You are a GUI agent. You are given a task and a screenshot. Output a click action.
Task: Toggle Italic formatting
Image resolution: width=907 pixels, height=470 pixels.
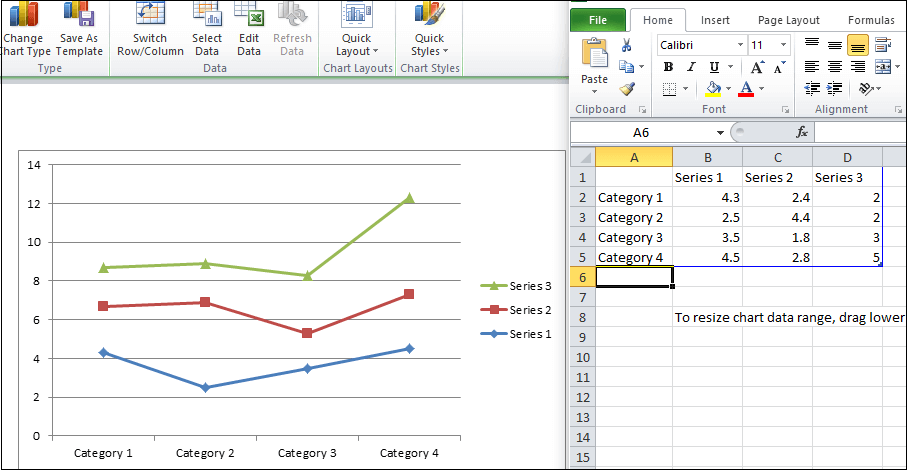(691, 67)
